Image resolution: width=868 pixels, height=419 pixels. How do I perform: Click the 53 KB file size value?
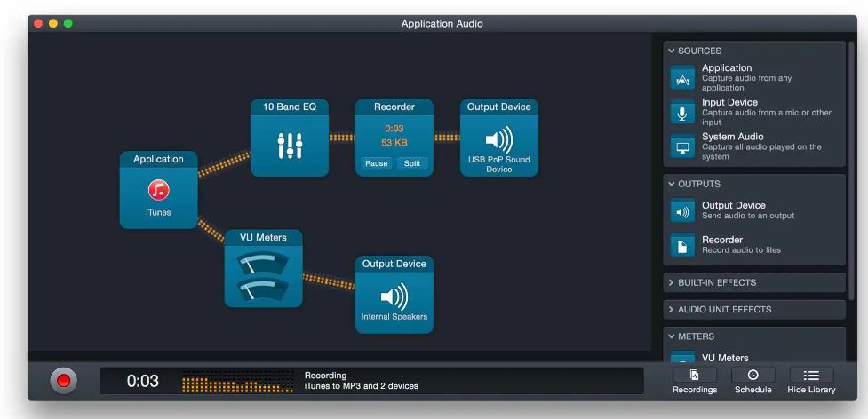[394, 143]
